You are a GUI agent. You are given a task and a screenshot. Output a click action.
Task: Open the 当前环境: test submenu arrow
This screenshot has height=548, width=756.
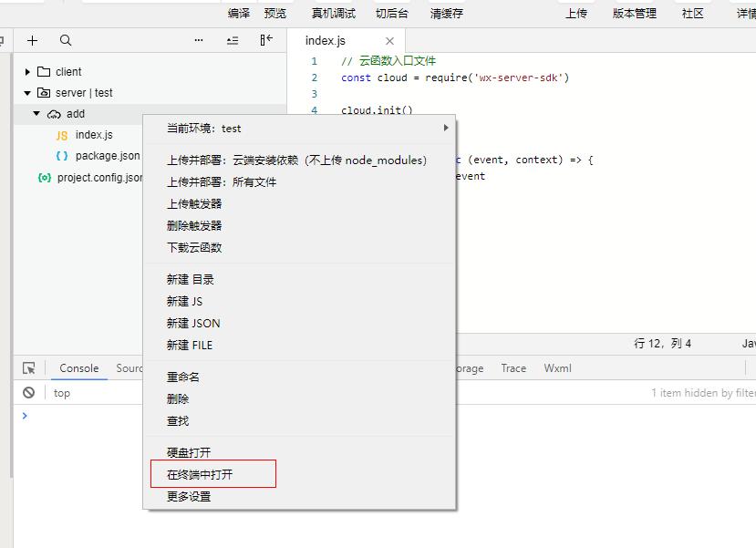pos(446,129)
